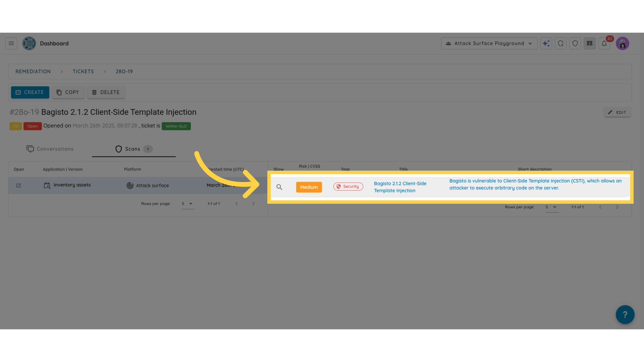Click the refresh search icon in header
The width and height of the screenshot is (644, 362).
(560, 43)
